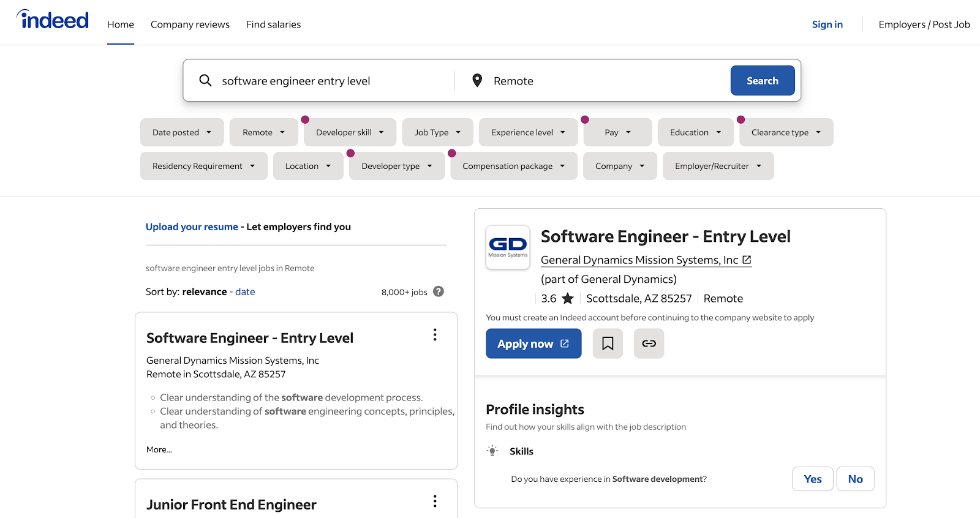Click the star rating icon beside 3.6
980x518 pixels.
[568, 298]
